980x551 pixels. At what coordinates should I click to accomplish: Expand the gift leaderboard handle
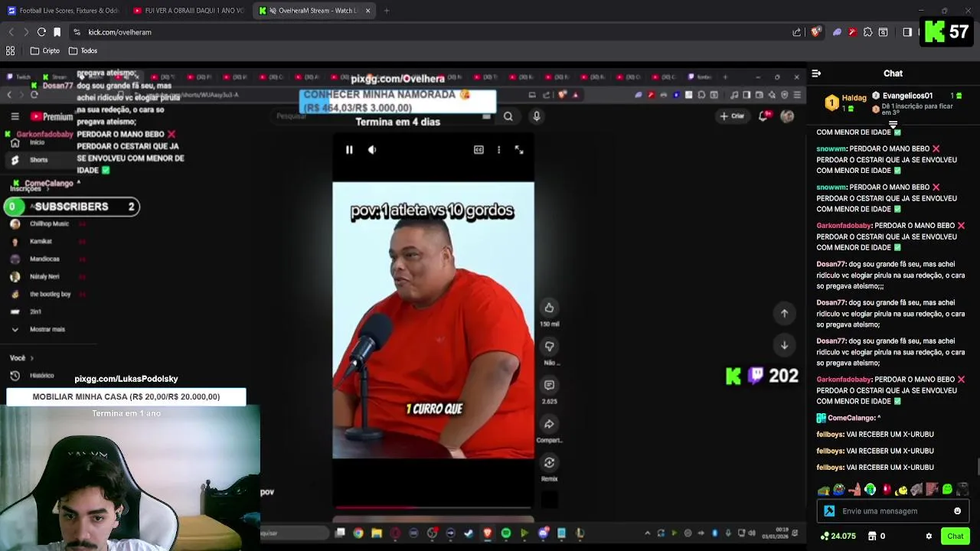coord(893,125)
